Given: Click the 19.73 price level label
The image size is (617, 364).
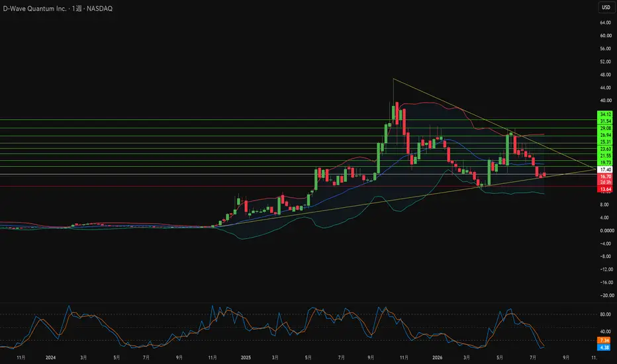Looking at the screenshot, I should pyautogui.click(x=605, y=163).
